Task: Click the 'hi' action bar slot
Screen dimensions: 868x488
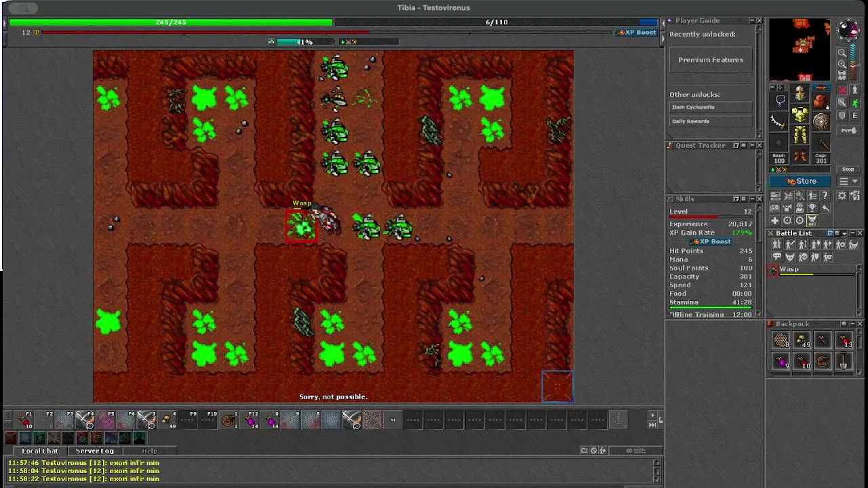Action: point(393,420)
